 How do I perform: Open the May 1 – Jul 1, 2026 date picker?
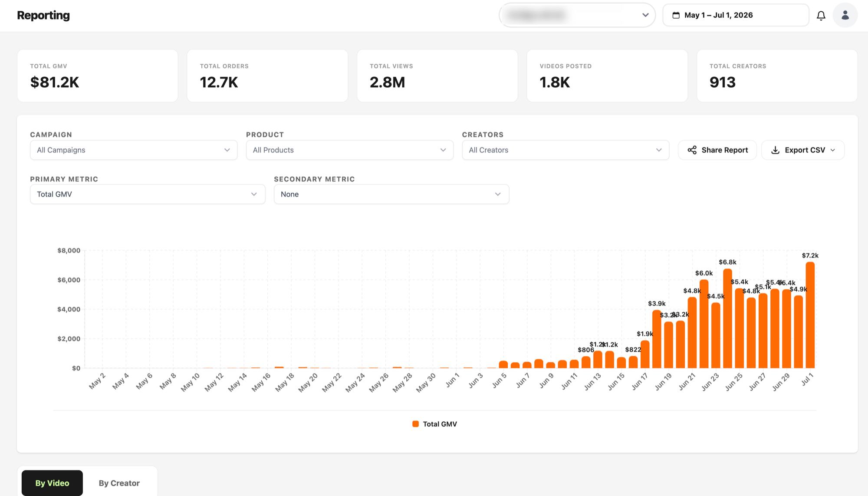[736, 15]
